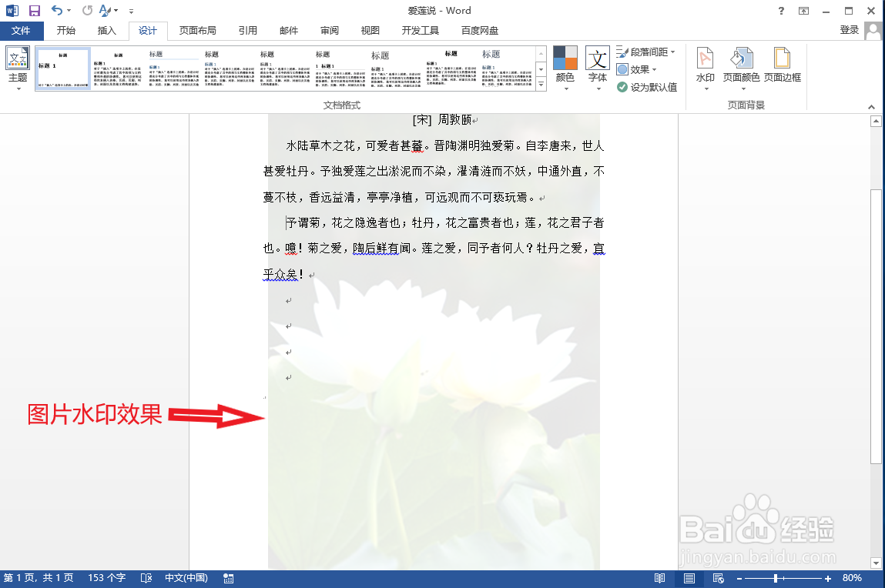Open spelling dropdown arrow in quick access toolbar
This screenshot has width=885, height=588.
(116, 11)
